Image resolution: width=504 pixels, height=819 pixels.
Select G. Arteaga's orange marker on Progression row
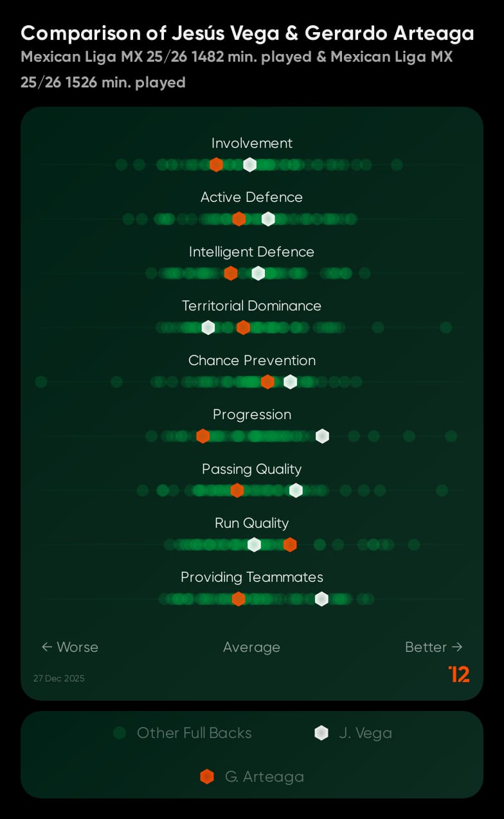coord(203,436)
